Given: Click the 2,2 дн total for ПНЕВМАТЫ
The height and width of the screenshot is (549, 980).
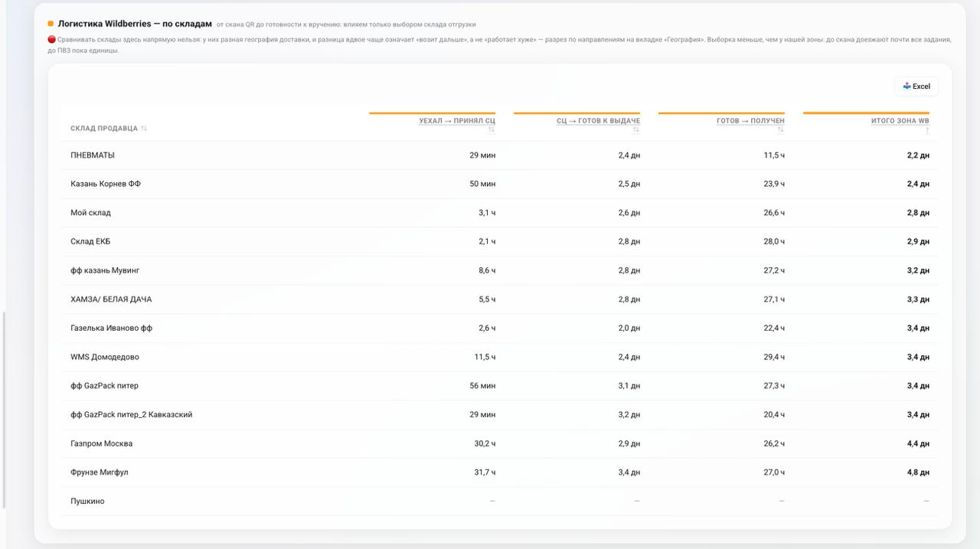Looking at the screenshot, I should [x=918, y=155].
